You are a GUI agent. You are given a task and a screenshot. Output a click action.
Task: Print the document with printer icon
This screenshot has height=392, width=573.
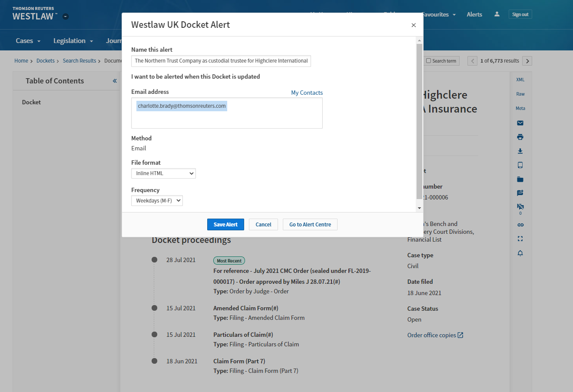520,137
